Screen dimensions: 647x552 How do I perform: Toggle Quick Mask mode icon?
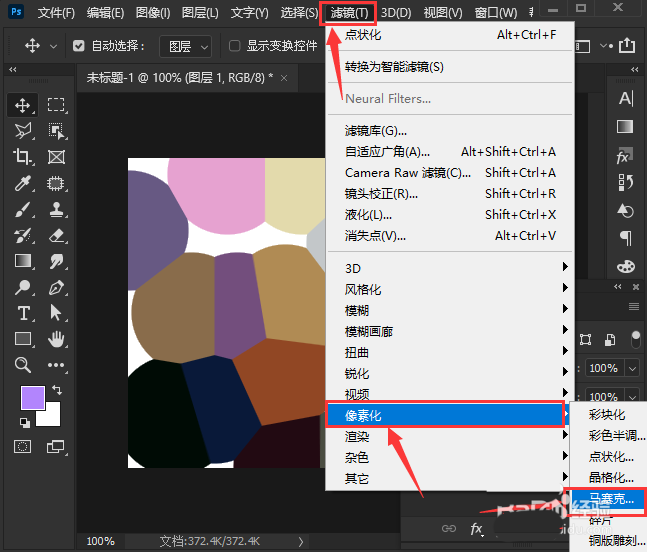point(23,446)
